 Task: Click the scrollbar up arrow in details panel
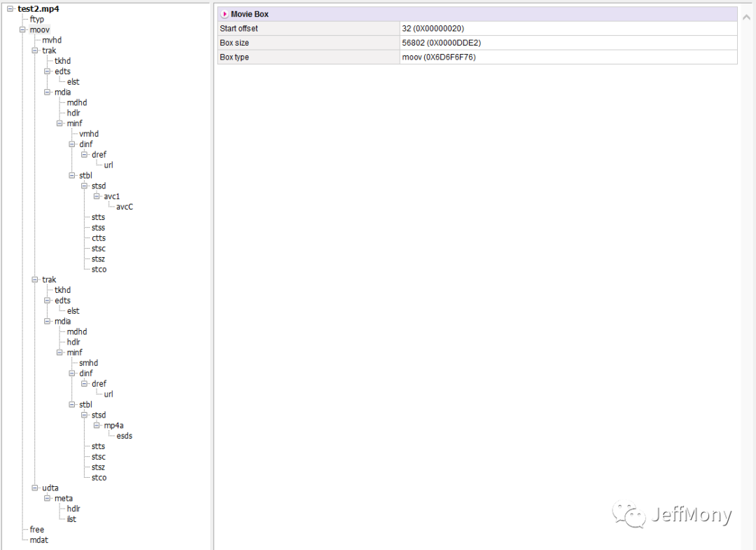[746, 16]
